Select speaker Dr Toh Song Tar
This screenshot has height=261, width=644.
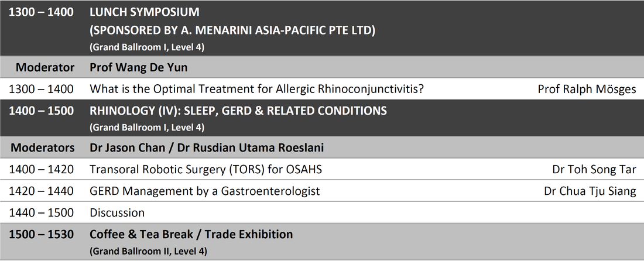pos(594,169)
